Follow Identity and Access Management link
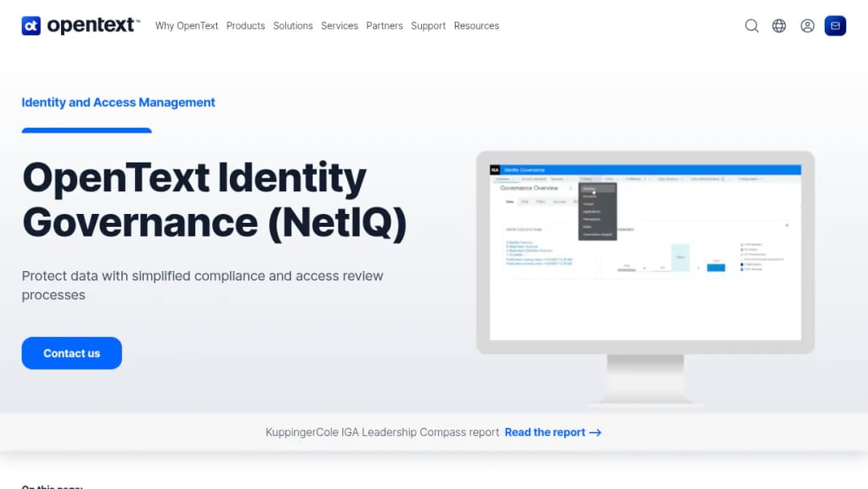The width and height of the screenshot is (868, 489). tap(118, 102)
